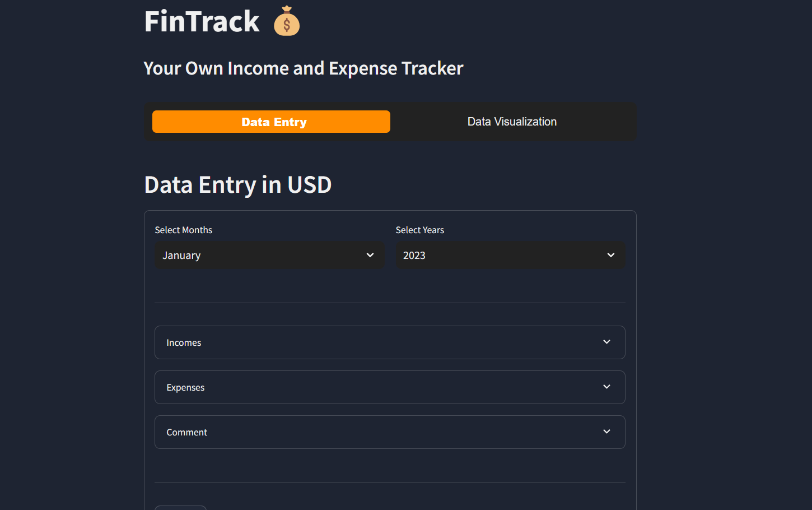The image size is (812, 510).
Task: Click the Select Months label
Action: [184, 230]
